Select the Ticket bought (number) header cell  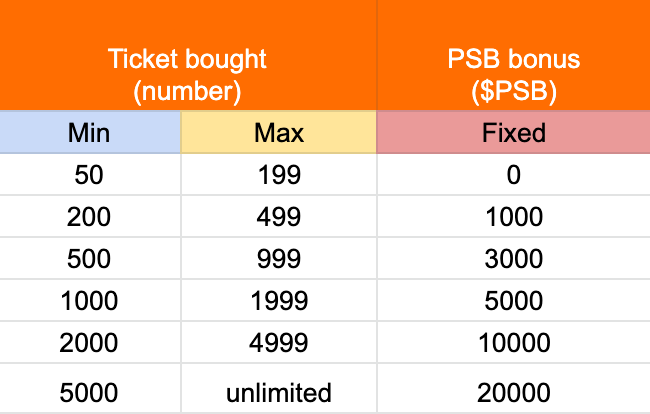point(188,55)
